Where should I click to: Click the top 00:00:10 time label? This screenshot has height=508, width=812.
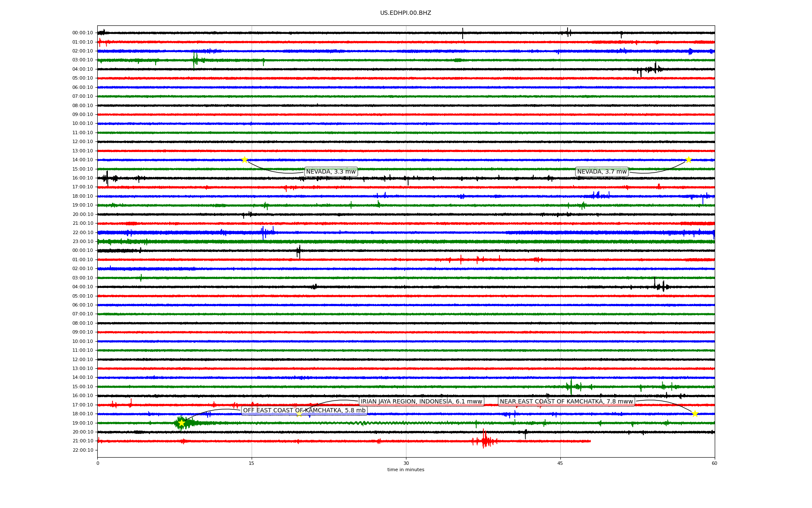point(82,33)
